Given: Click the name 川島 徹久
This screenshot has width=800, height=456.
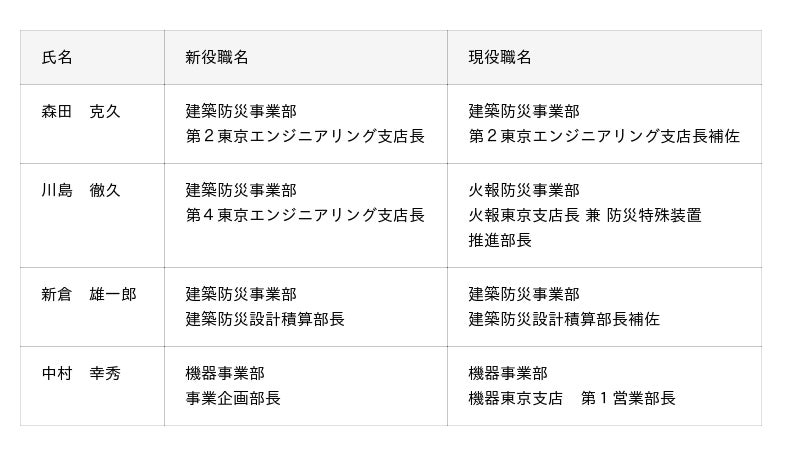Looking at the screenshot, I should [80, 191].
